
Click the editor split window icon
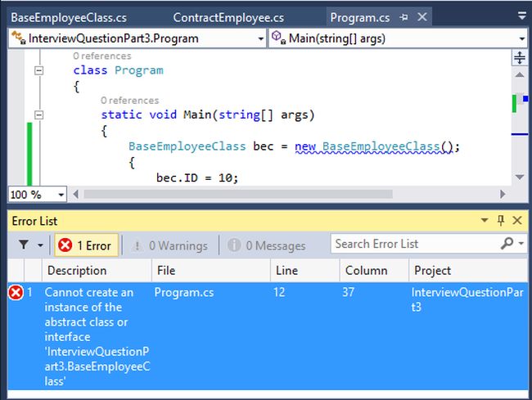(520, 57)
